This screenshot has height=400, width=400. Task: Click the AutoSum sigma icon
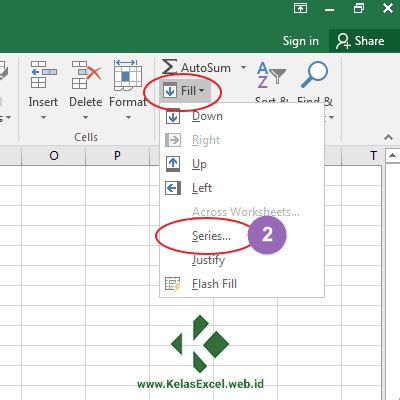[169, 67]
